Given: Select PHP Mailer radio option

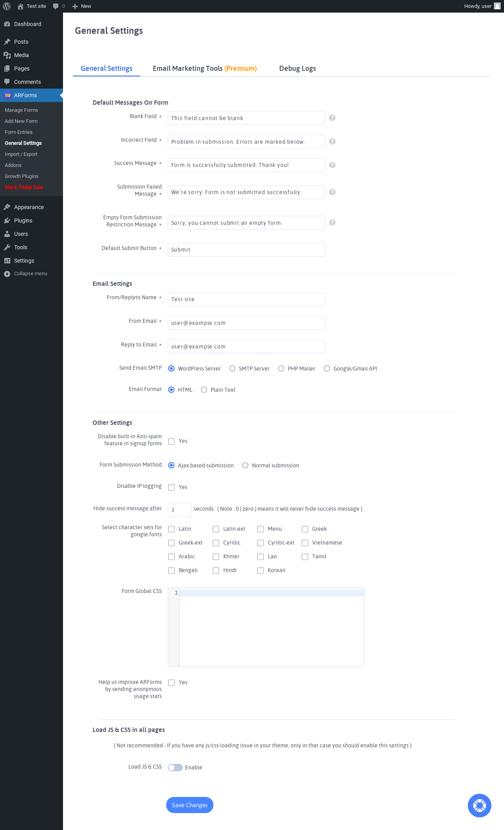Looking at the screenshot, I should click(281, 369).
